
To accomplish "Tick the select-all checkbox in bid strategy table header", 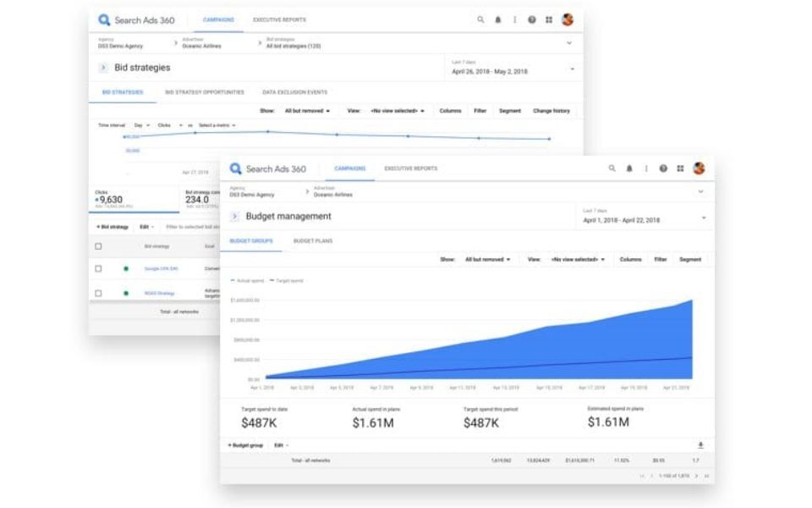I will click(x=98, y=246).
